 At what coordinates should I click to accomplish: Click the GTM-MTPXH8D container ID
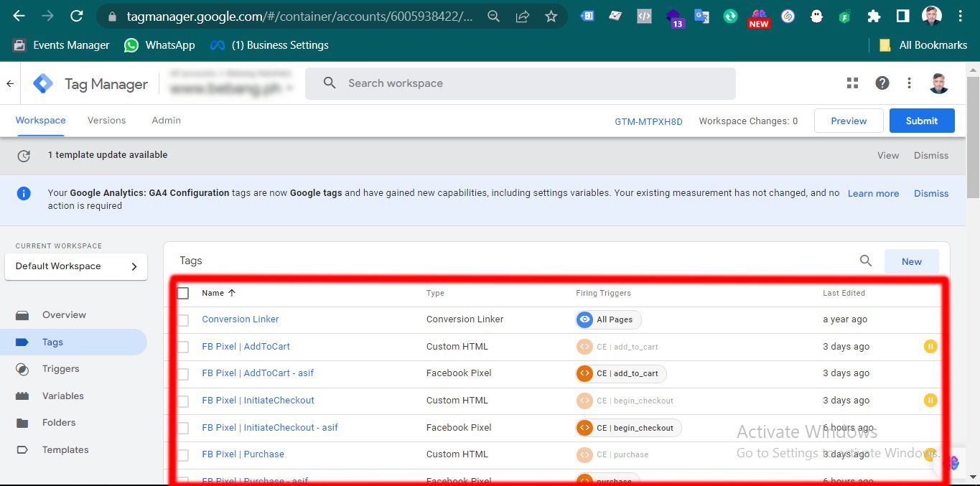tap(648, 121)
